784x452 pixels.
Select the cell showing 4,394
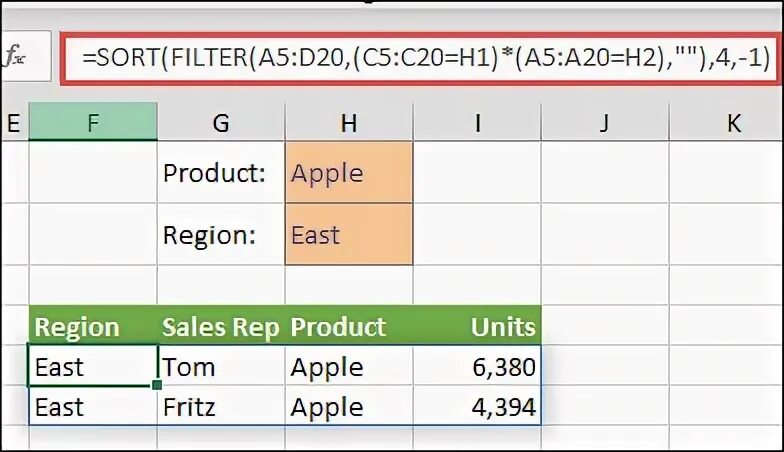477,406
